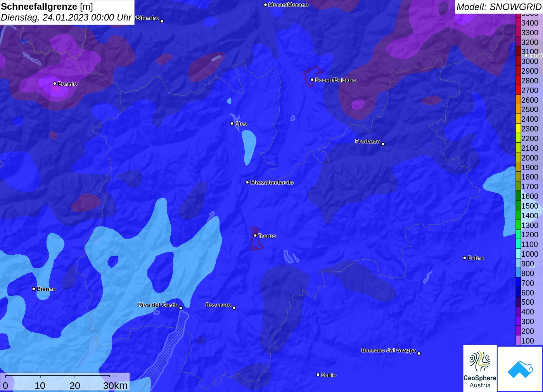Screen dimensions: 543x392
Task: Click the legend value '2500'
Action: point(530,109)
